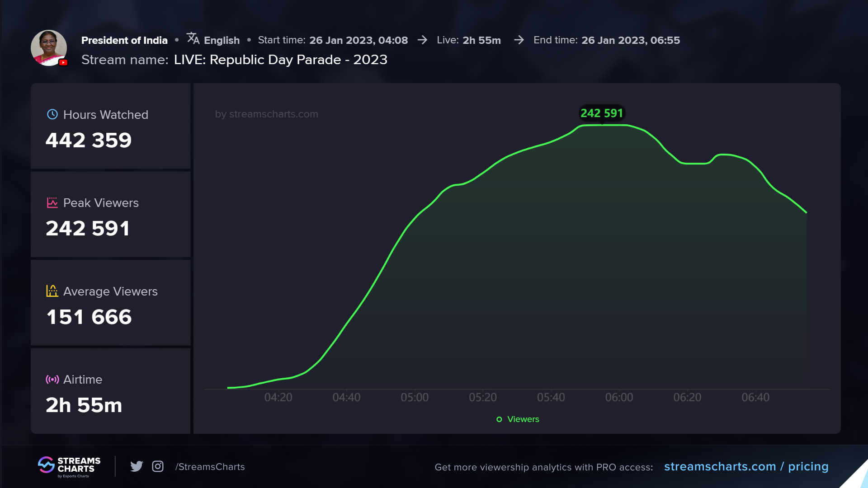
Task: Click the /StreamsCharts social handle
Action: coord(210,467)
